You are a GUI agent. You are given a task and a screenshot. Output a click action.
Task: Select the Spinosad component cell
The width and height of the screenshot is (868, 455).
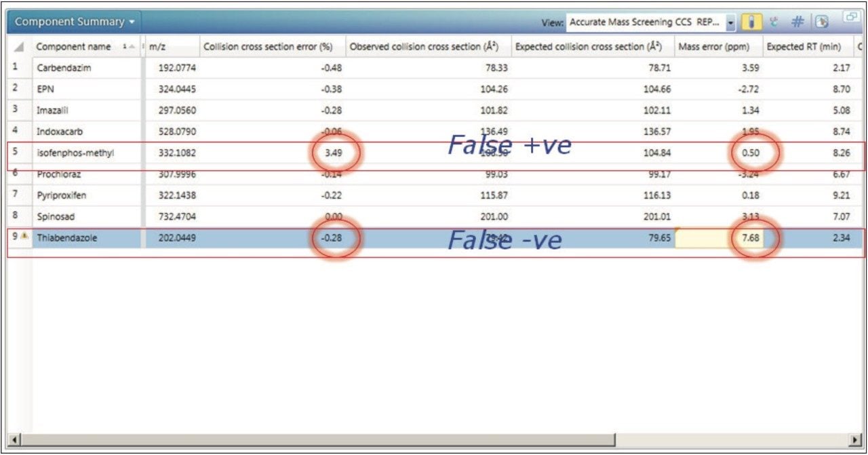tap(56, 217)
